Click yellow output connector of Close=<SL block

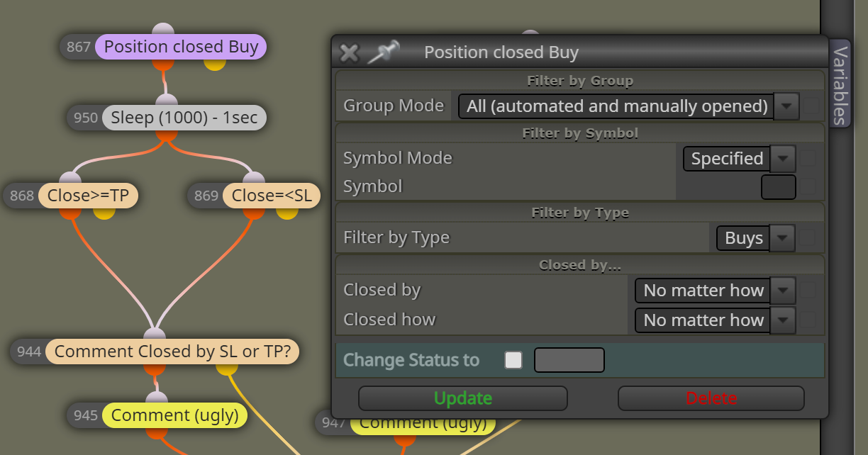(286, 212)
